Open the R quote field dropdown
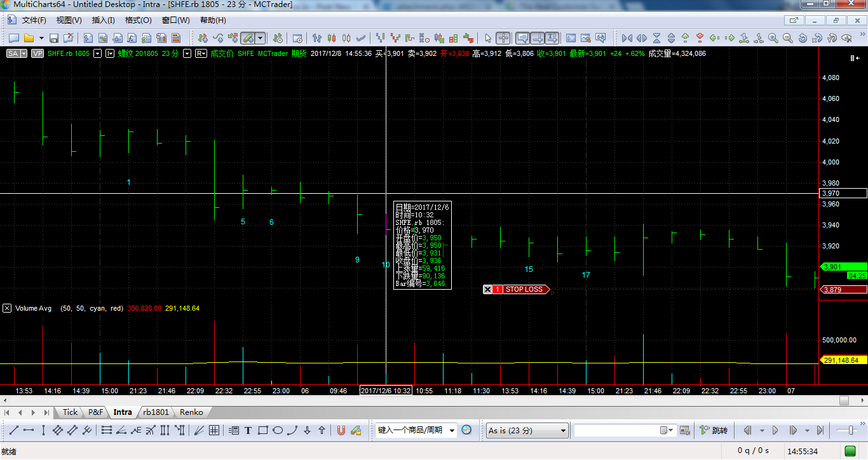The width and height of the screenshot is (868, 460). (201, 53)
